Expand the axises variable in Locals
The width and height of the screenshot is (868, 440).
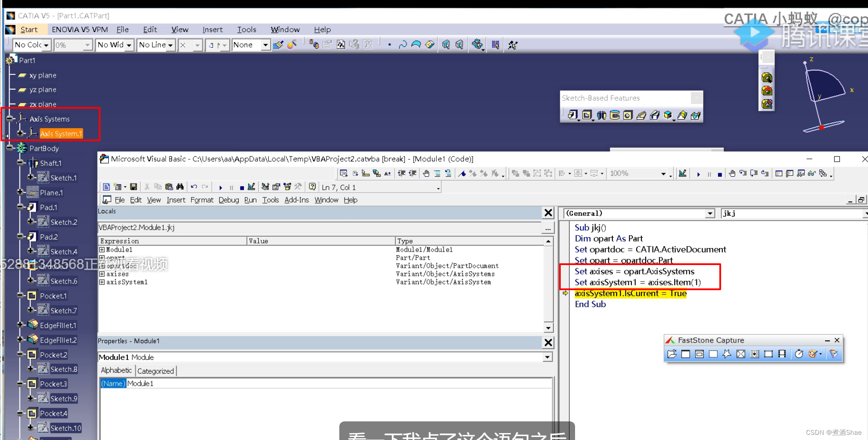point(102,274)
